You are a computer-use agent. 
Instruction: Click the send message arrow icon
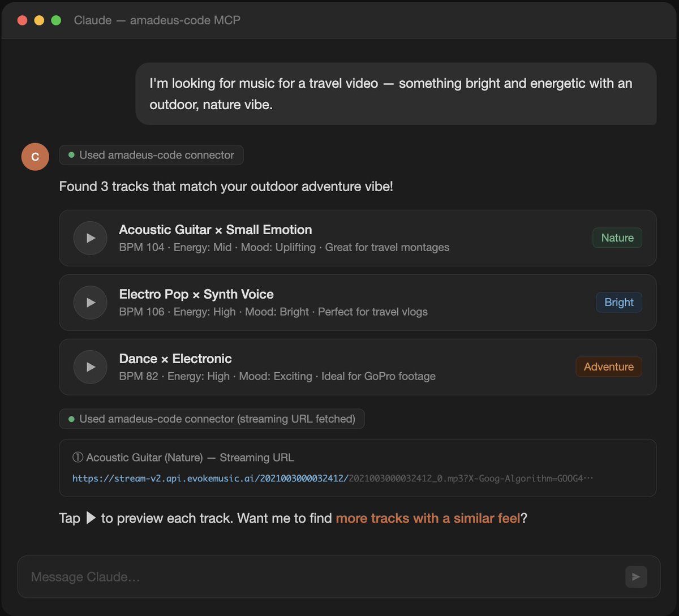coord(636,576)
